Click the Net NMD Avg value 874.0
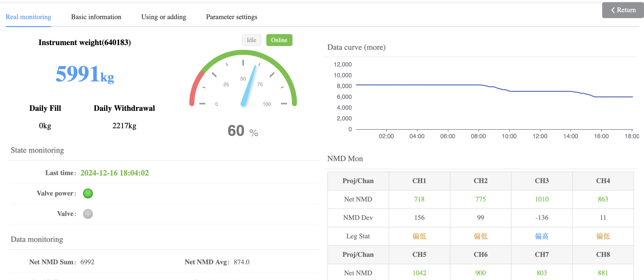 [241, 262]
